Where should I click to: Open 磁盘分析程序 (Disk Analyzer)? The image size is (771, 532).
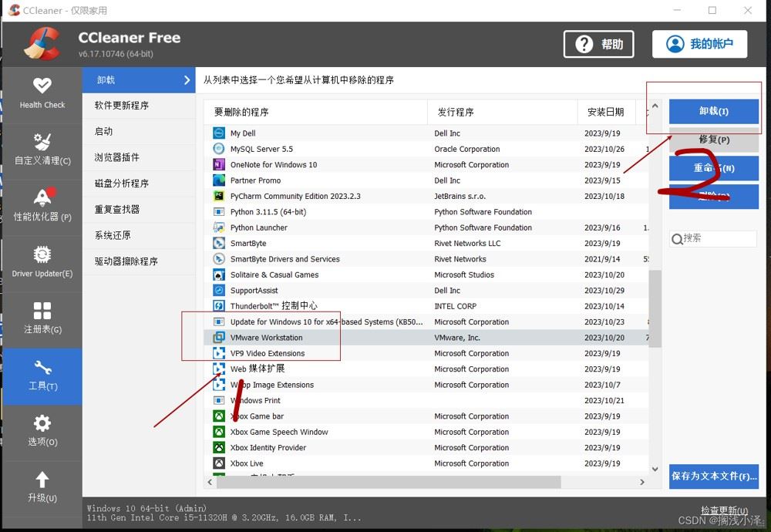point(139,184)
